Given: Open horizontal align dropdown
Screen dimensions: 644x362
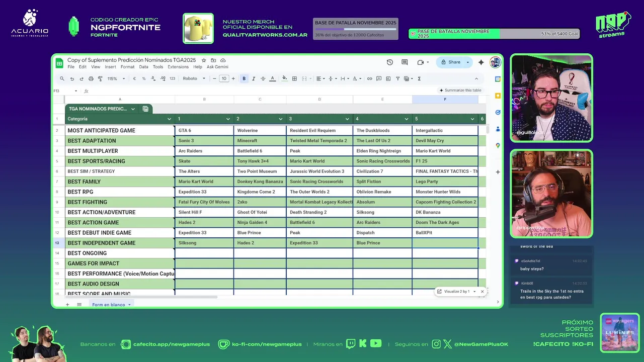Looking at the screenshot, I should (319, 78).
